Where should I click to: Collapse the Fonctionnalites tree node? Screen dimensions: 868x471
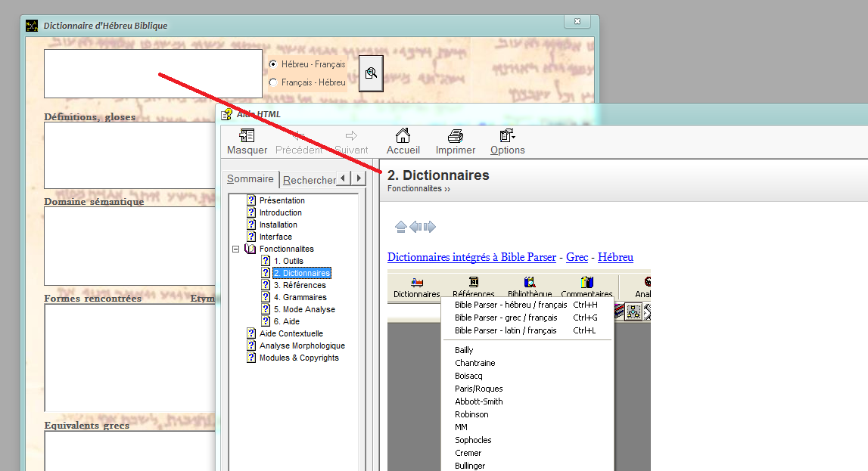click(236, 249)
